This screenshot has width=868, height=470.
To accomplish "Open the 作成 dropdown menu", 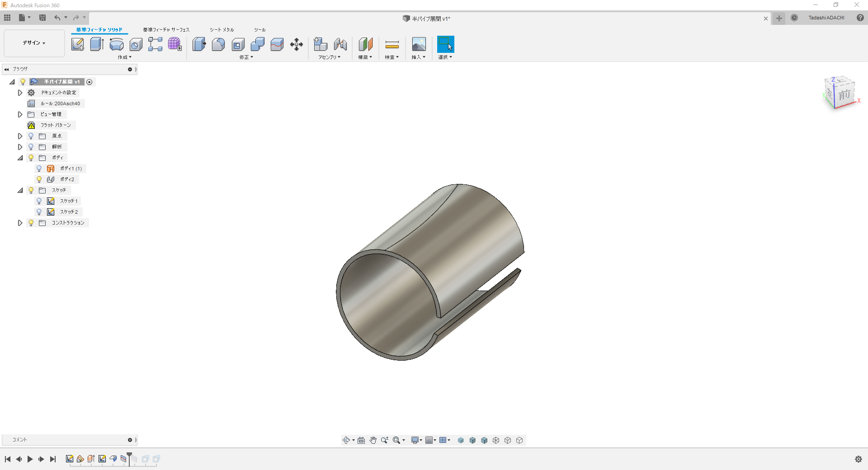I will (x=125, y=57).
